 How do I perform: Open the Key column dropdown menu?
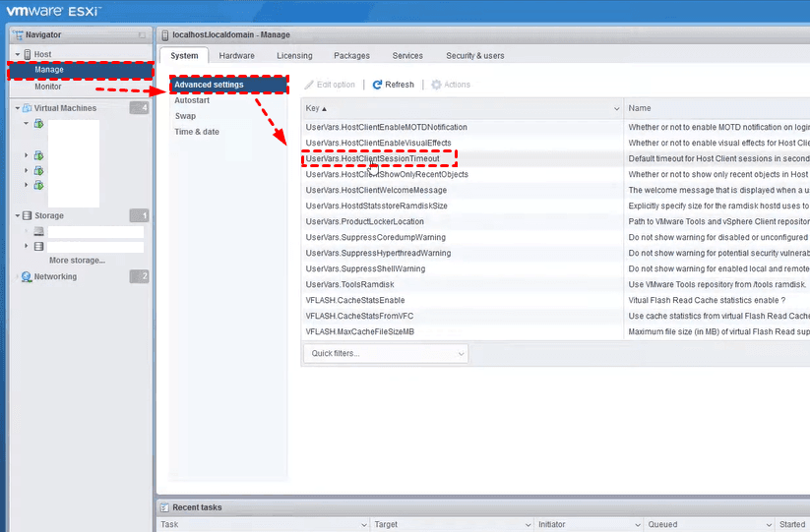(x=616, y=108)
